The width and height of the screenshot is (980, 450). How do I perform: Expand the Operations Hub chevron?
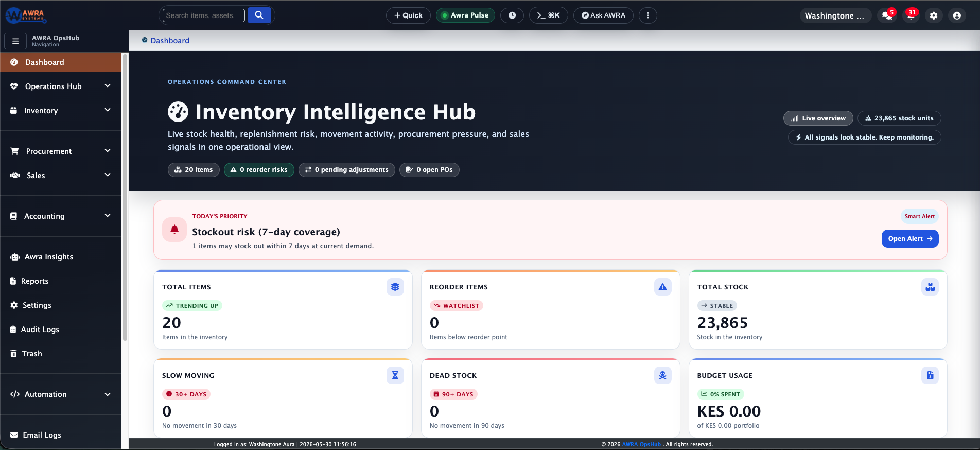point(108,86)
